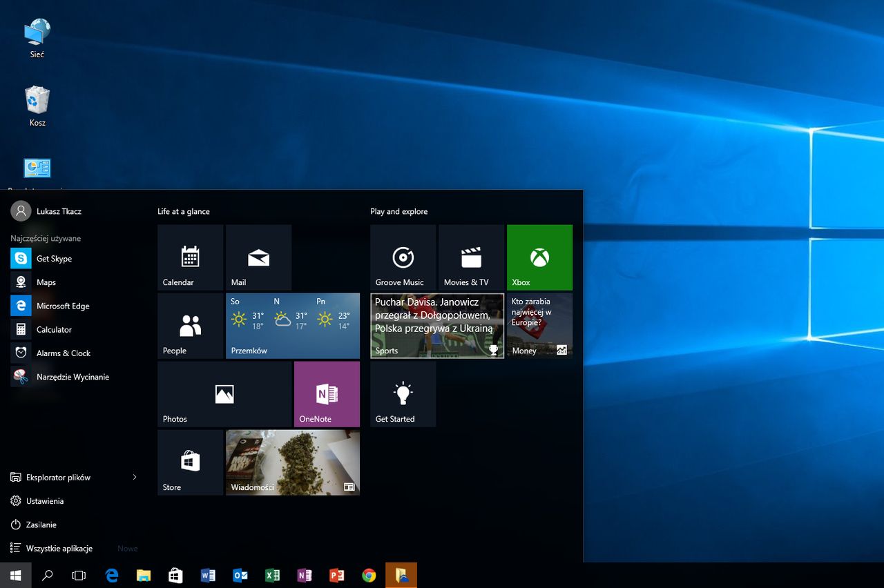The height and width of the screenshot is (588, 884).
Task: Open Excel from the taskbar
Action: click(272, 576)
